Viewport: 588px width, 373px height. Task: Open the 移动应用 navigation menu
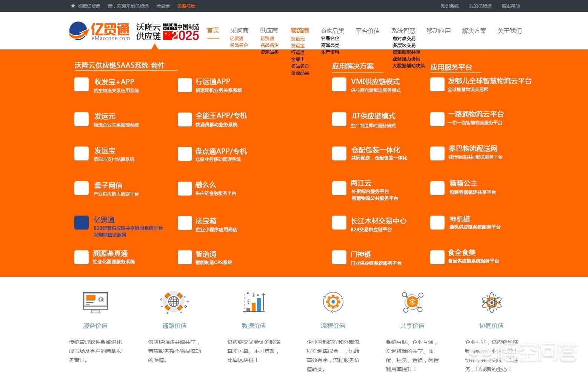pyautogui.click(x=439, y=31)
